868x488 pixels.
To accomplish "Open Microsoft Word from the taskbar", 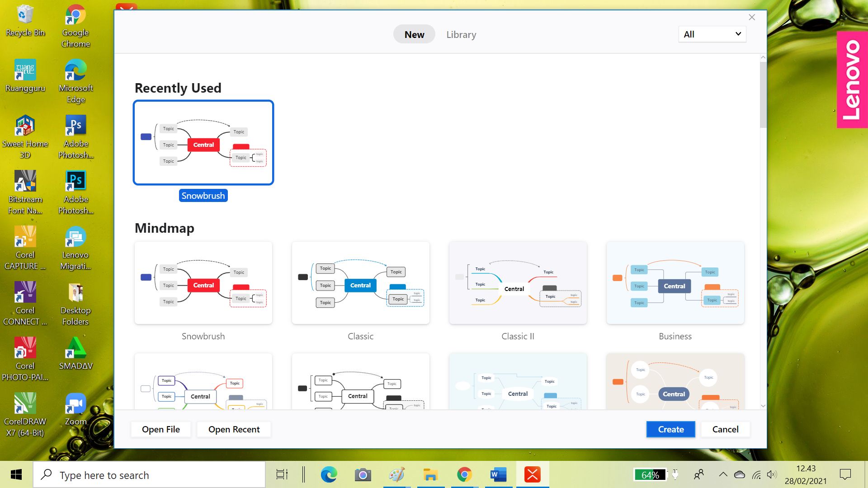I will point(498,474).
